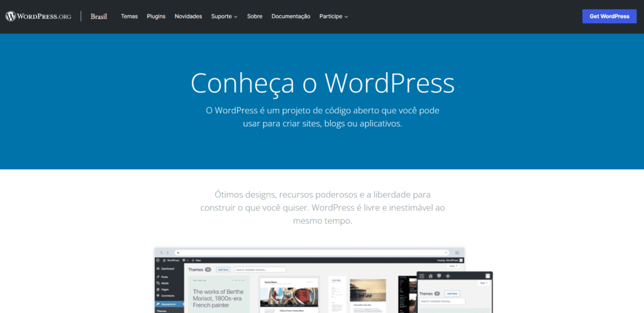Click the Twenty Eleven theme thumbnail
This screenshot has height=313, width=644.
[289, 294]
